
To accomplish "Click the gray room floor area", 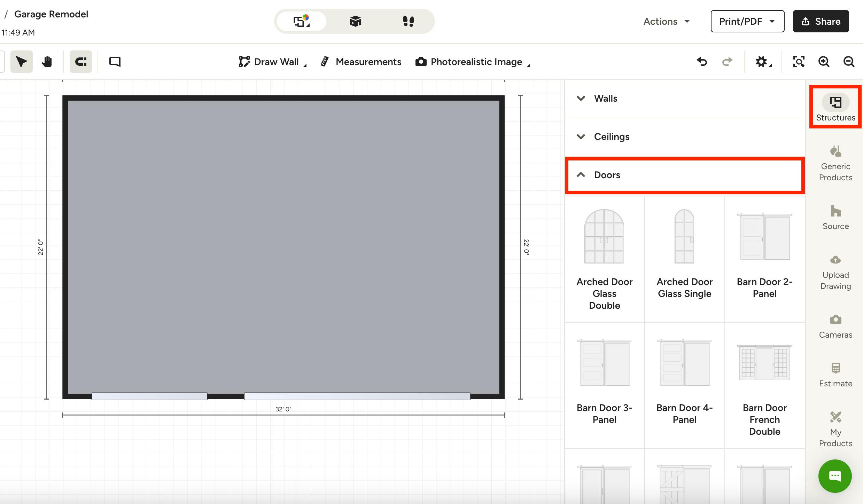I will [283, 246].
